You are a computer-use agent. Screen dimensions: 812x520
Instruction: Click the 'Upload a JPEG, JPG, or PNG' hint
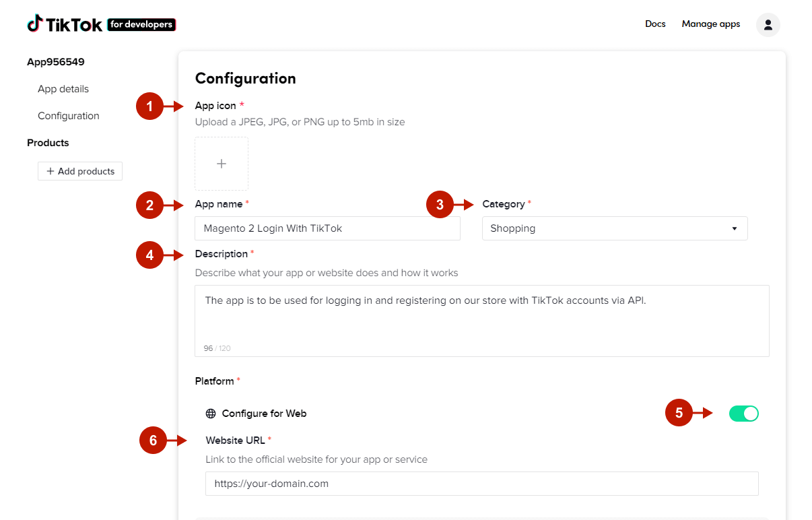click(300, 122)
